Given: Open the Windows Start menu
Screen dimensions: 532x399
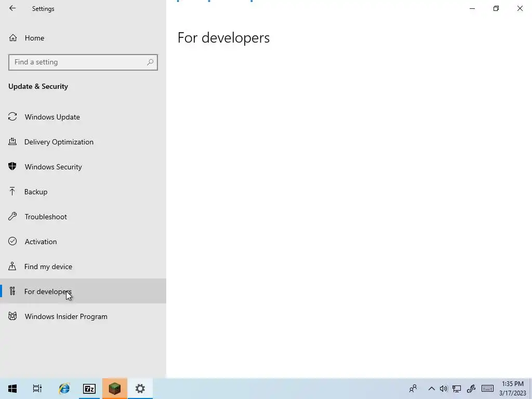Looking at the screenshot, I should [12, 389].
